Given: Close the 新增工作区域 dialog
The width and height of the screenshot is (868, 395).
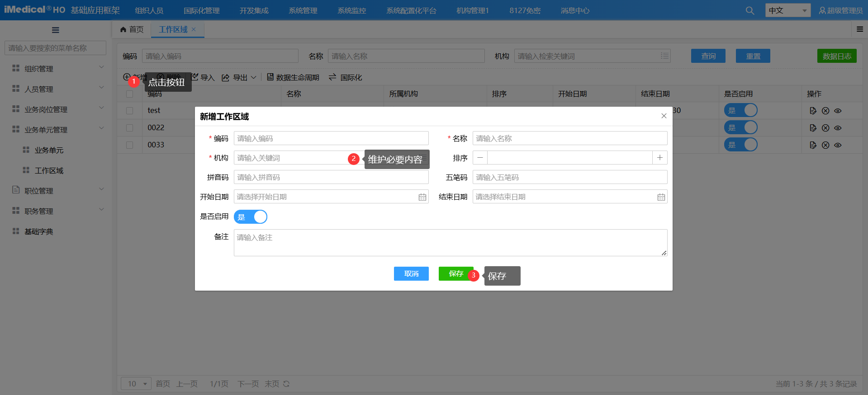Looking at the screenshot, I should coord(664,116).
